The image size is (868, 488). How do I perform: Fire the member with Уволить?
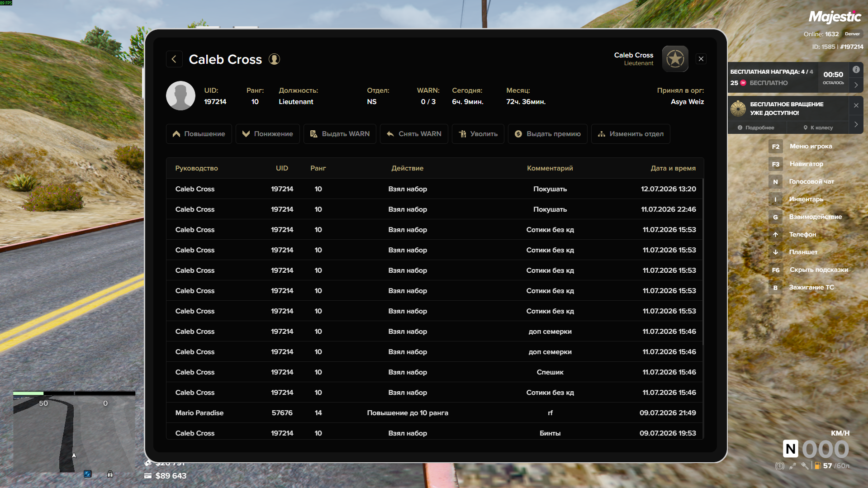click(478, 134)
